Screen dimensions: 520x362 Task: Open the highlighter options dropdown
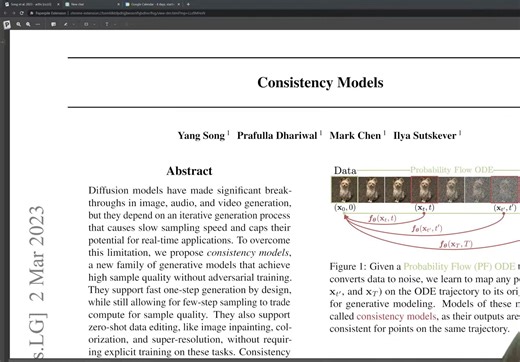tap(74, 24)
